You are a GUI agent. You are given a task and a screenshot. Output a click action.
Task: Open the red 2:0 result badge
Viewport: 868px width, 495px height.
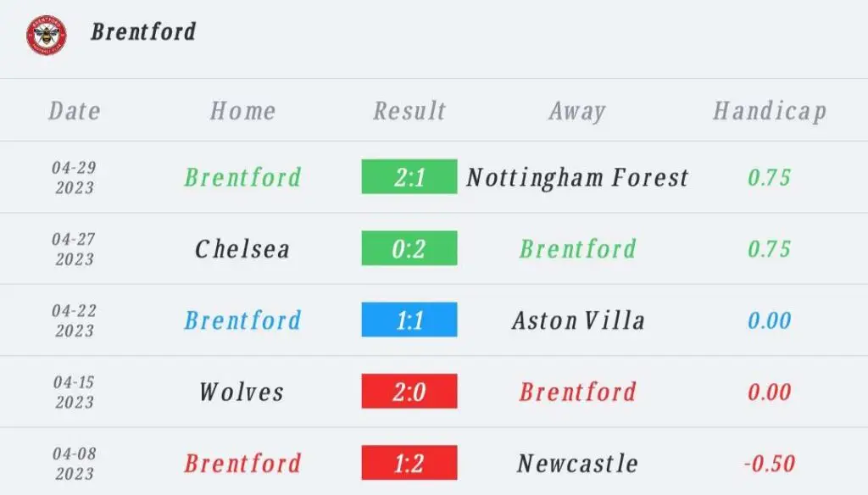click(x=409, y=391)
